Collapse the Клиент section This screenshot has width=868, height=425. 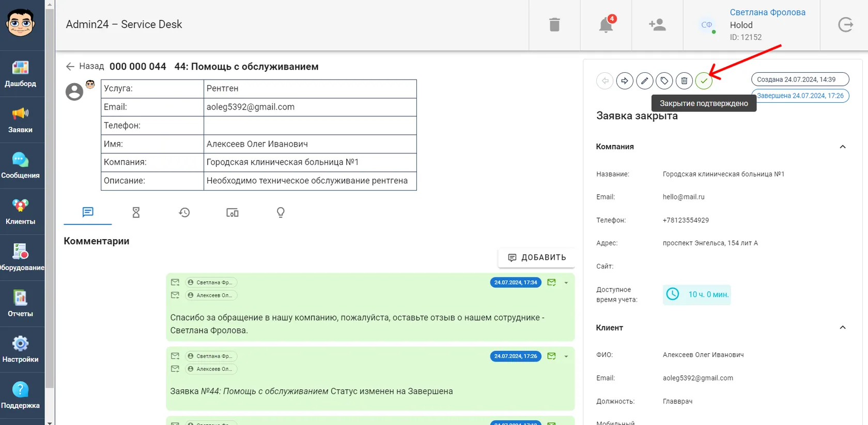(x=843, y=327)
